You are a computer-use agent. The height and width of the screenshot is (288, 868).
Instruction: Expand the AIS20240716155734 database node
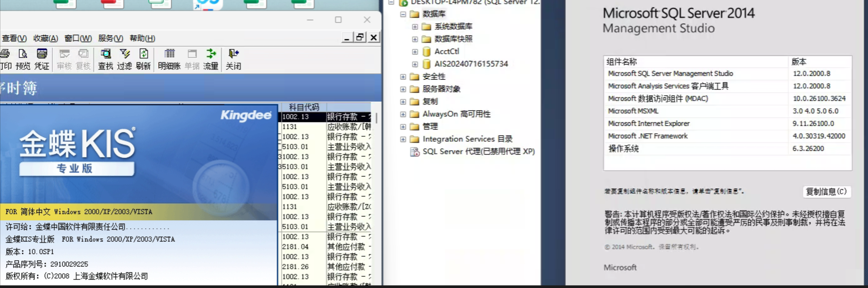(x=415, y=64)
